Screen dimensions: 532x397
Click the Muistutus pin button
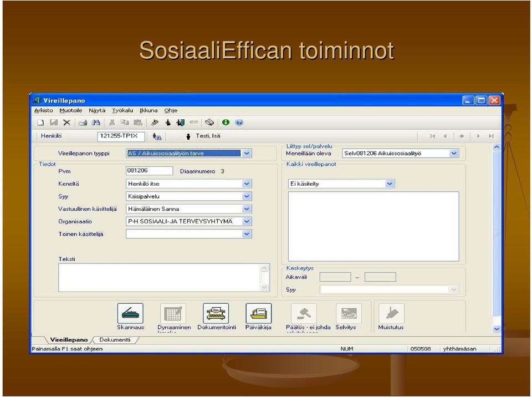pos(392,313)
